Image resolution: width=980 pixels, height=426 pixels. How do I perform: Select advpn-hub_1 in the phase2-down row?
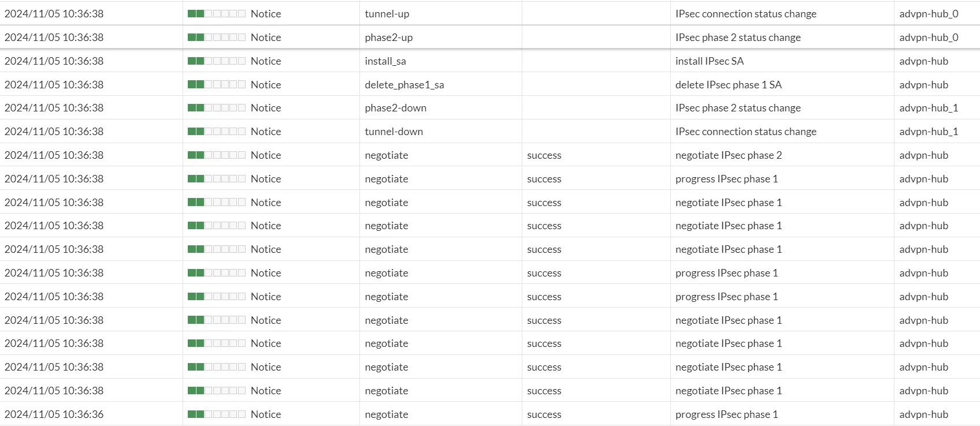929,107
